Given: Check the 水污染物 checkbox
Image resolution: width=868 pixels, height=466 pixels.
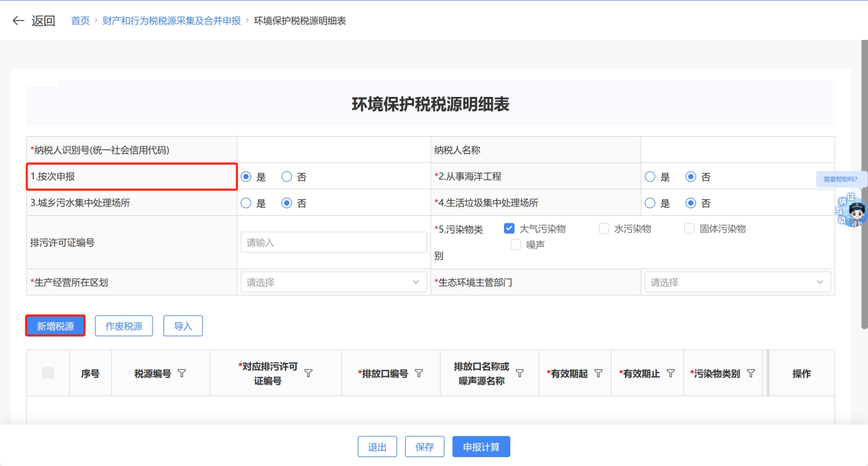Looking at the screenshot, I should pos(604,229).
